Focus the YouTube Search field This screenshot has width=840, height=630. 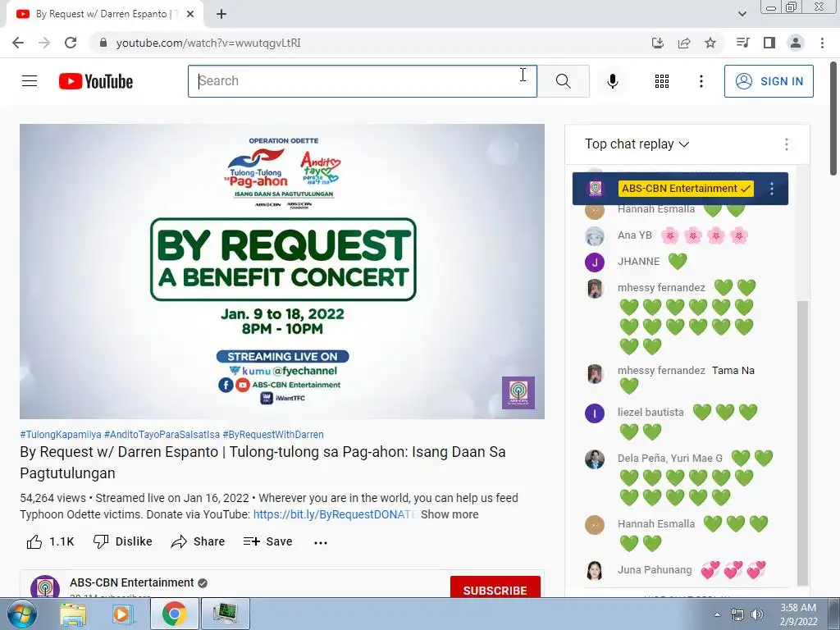pos(362,81)
